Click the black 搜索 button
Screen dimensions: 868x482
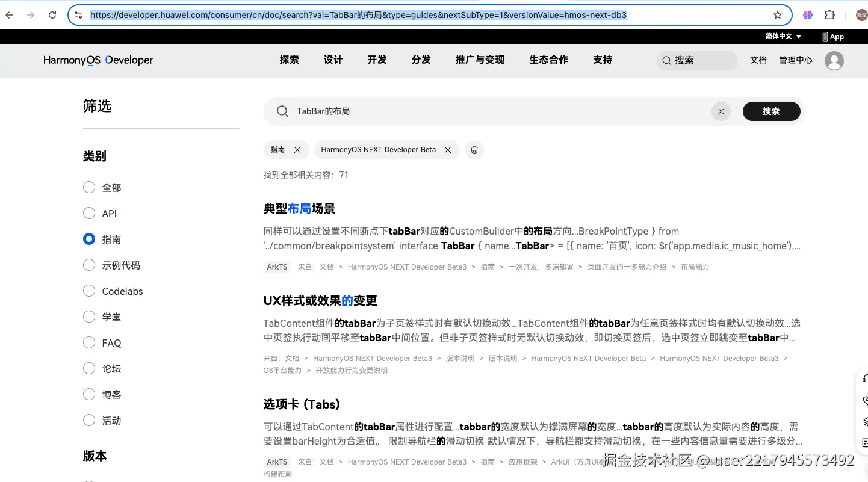coord(771,111)
